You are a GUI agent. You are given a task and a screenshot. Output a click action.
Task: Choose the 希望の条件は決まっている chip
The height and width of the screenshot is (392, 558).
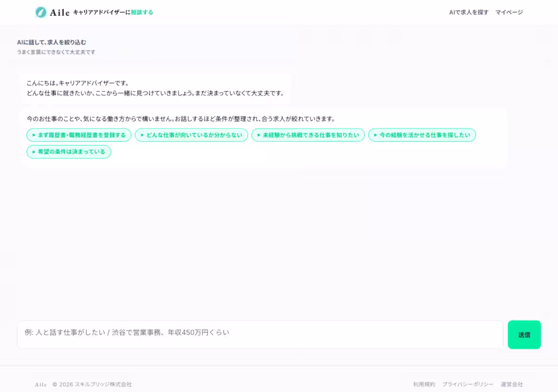(69, 152)
